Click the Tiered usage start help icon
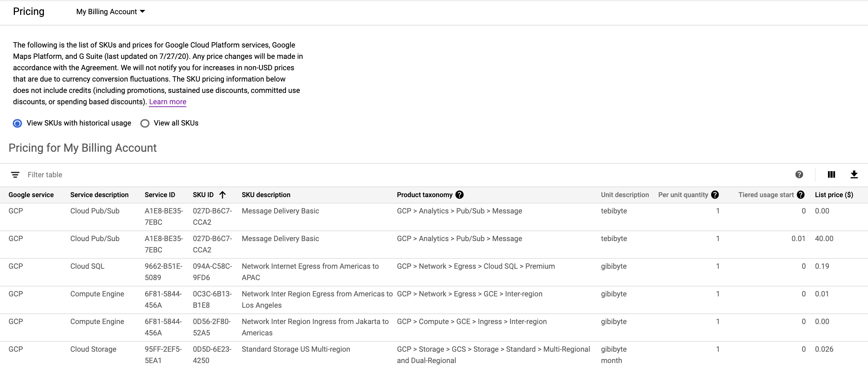868x368 pixels. point(801,195)
